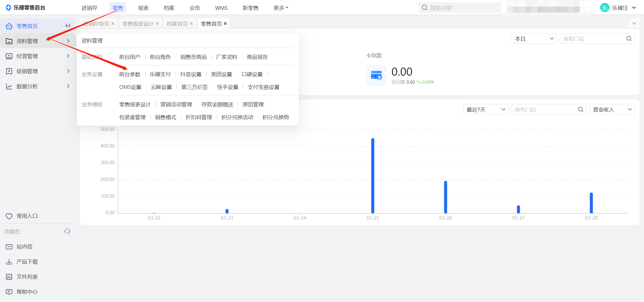The image size is (644, 302).
Task: Click search icon in upper 所有门店 field
Action: [x=629, y=38]
